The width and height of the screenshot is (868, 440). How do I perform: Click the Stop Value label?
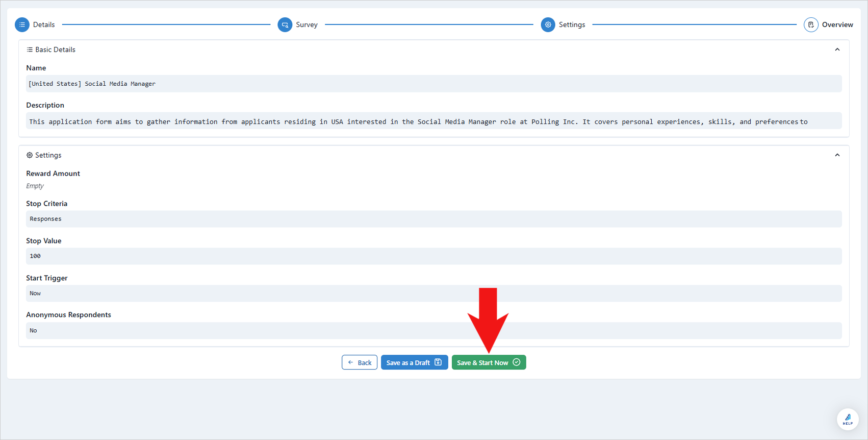click(x=43, y=241)
